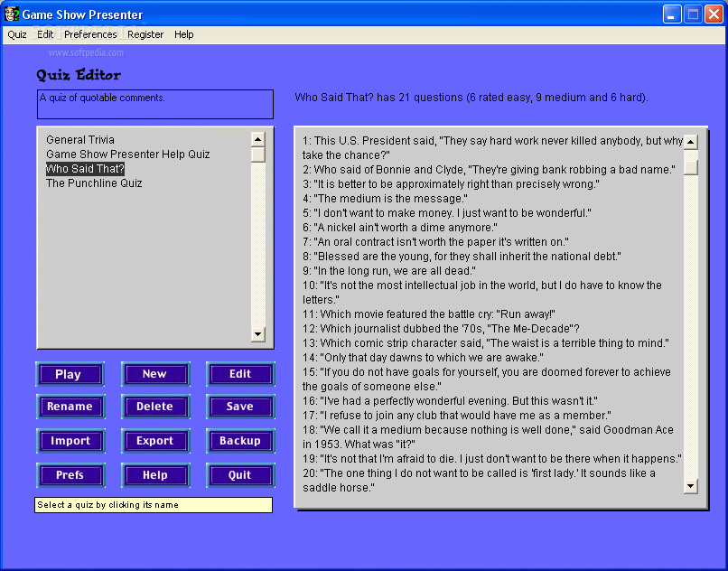Select The Punchline Quiz
728x571 pixels.
[94, 183]
